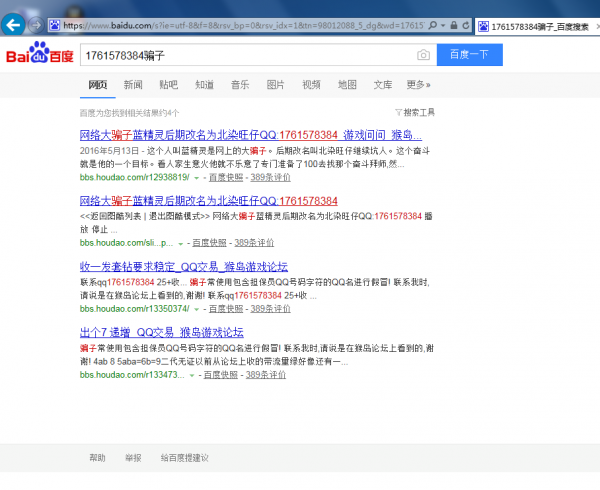Select the 网页 tab

coord(98,85)
